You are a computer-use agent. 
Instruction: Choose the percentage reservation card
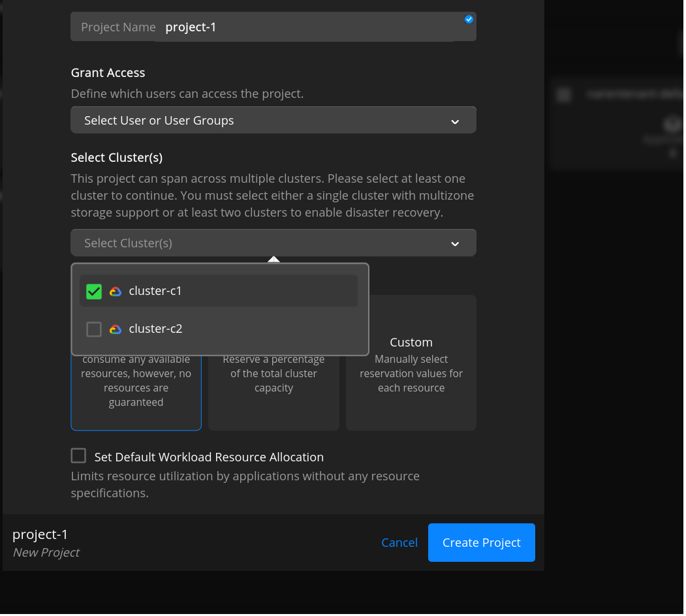(x=274, y=392)
